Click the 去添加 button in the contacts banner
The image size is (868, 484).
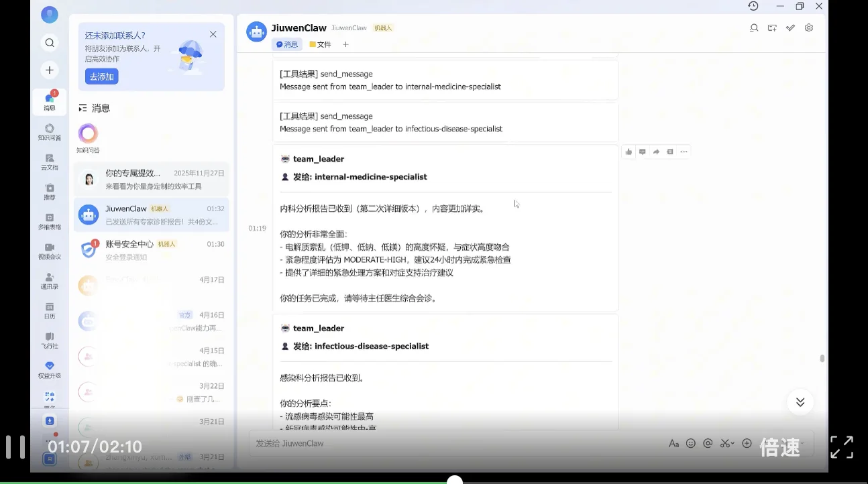(x=101, y=76)
